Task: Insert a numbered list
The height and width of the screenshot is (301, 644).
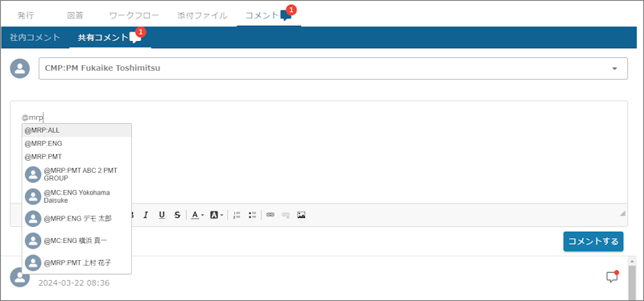Action: coord(237,215)
